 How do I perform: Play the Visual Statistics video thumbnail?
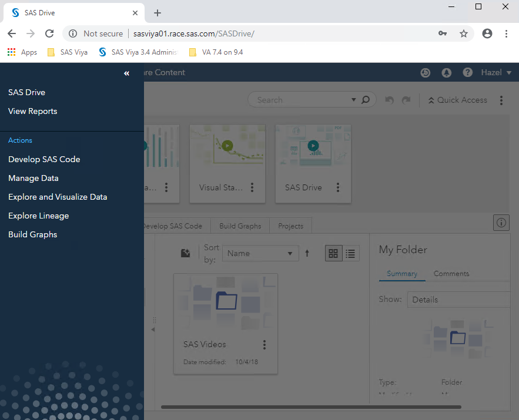click(x=227, y=146)
